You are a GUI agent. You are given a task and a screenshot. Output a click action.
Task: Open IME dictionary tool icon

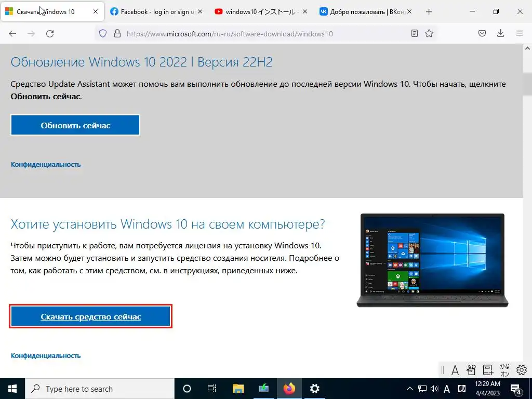[x=488, y=370]
